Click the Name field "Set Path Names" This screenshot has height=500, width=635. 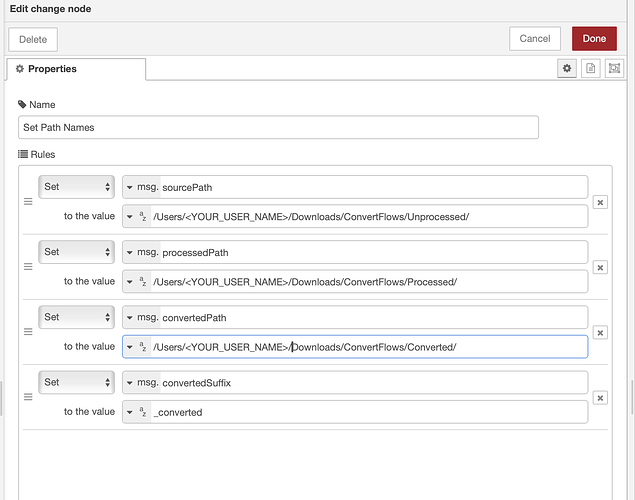pos(278,127)
